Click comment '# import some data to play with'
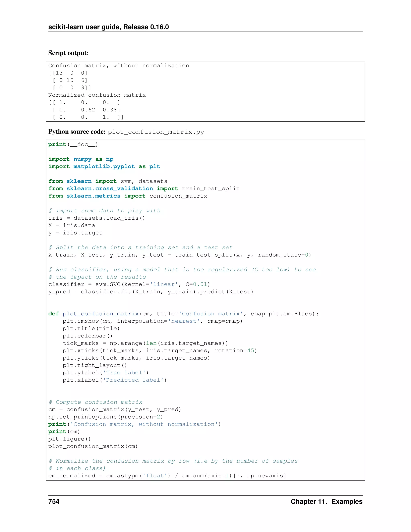The width and height of the screenshot is (411, 532). coord(104,211)
